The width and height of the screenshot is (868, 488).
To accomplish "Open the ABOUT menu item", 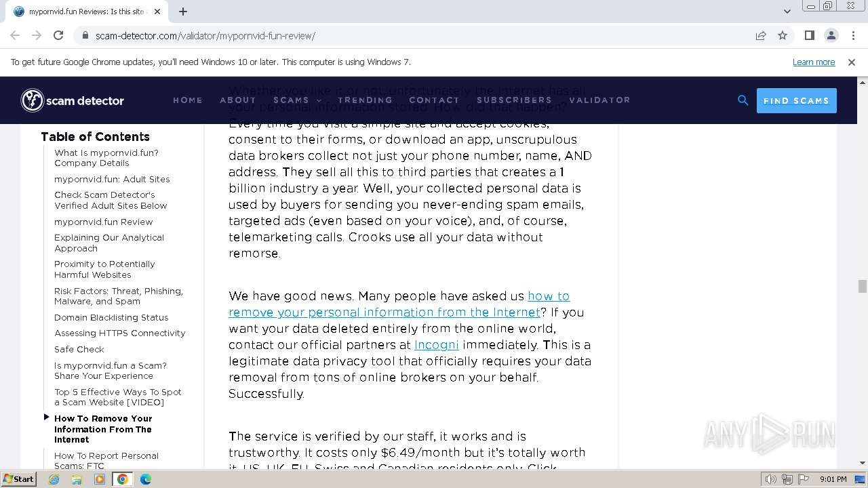I will (x=238, y=100).
